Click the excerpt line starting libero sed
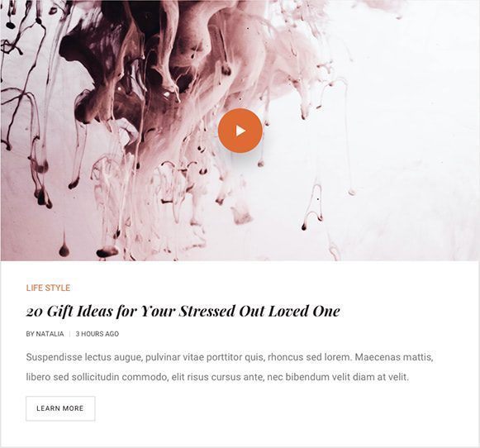Viewport: 480px width, 448px height. tap(217, 377)
